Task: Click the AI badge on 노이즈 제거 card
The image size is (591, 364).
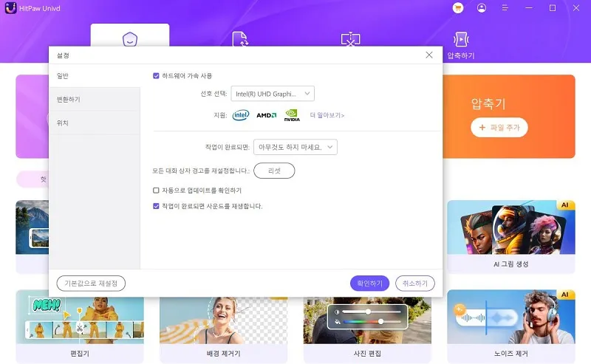Action: click(x=565, y=295)
